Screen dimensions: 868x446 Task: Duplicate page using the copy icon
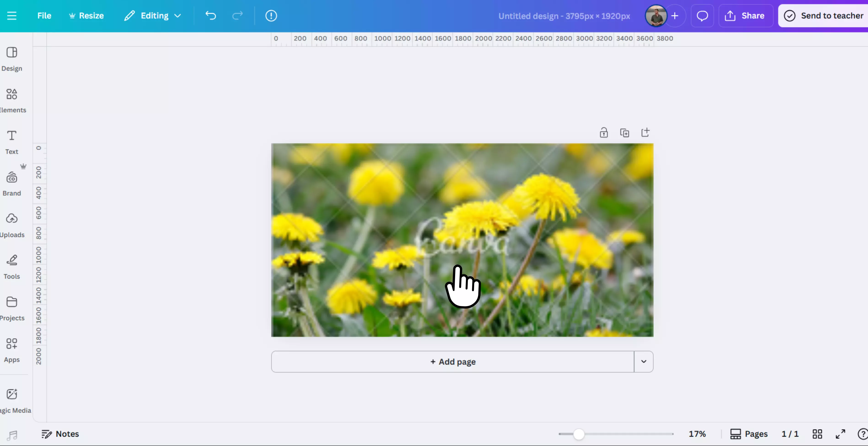(x=624, y=133)
